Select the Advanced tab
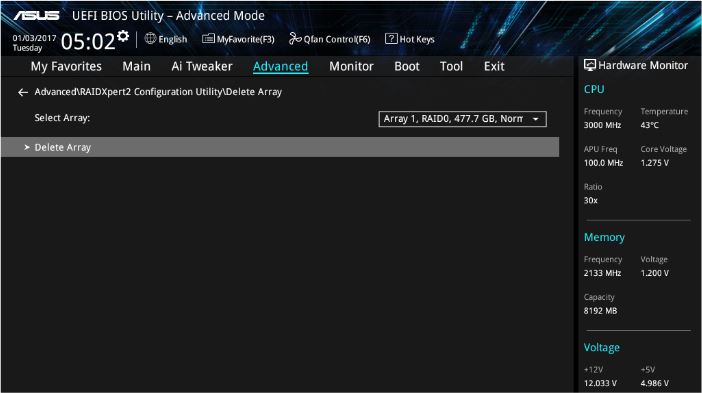The image size is (702, 393). click(x=280, y=66)
